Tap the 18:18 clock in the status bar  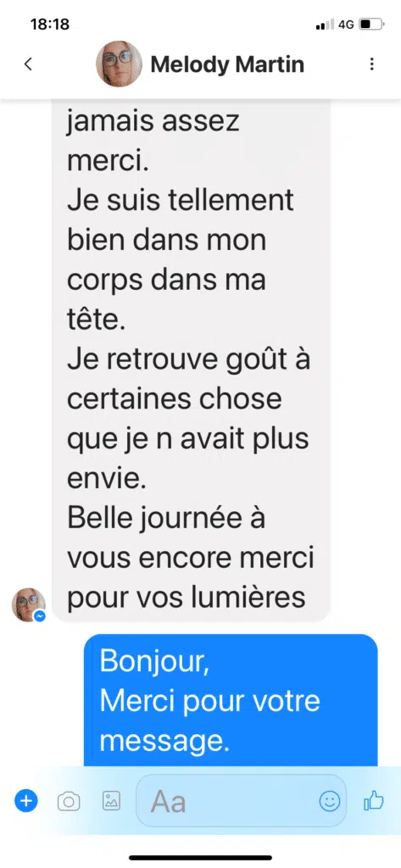[50, 24]
